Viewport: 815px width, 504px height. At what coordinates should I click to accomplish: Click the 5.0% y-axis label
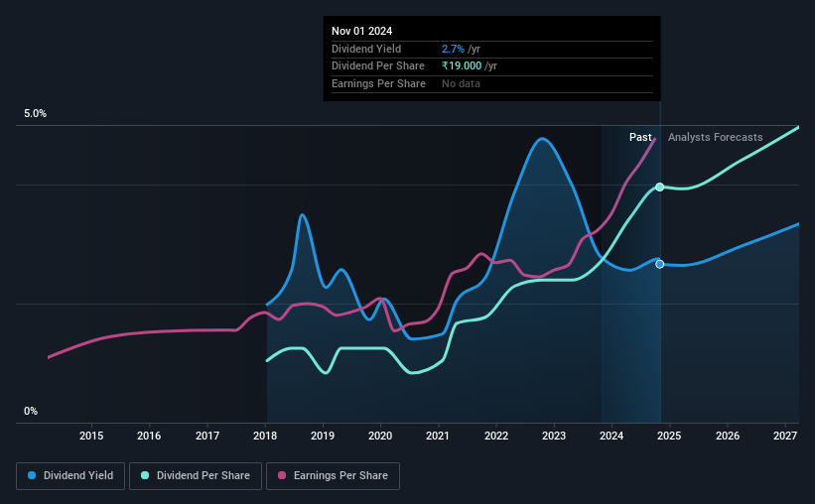click(x=35, y=114)
